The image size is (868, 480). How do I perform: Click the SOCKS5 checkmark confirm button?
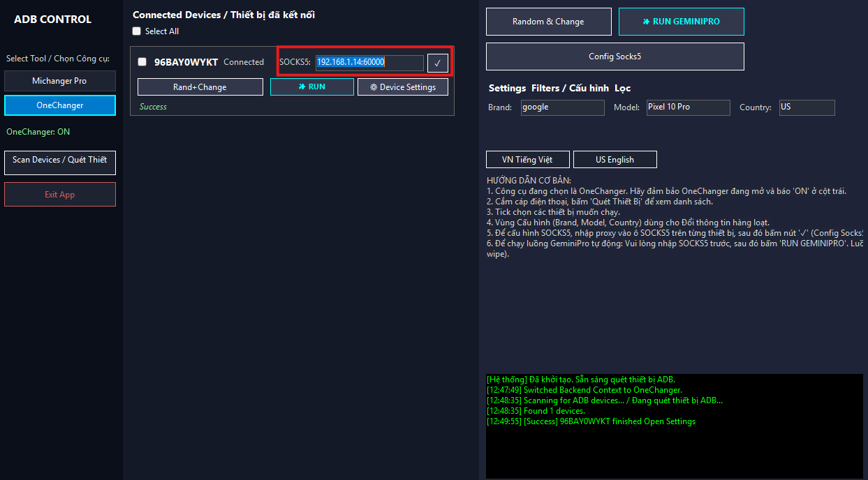437,63
